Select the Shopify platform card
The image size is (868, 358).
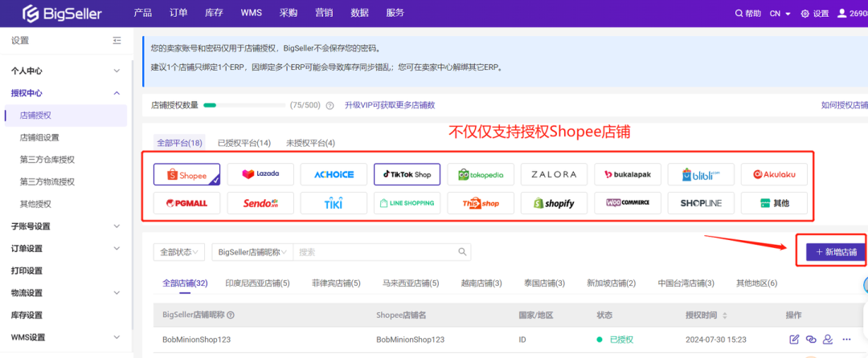click(554, 203)
